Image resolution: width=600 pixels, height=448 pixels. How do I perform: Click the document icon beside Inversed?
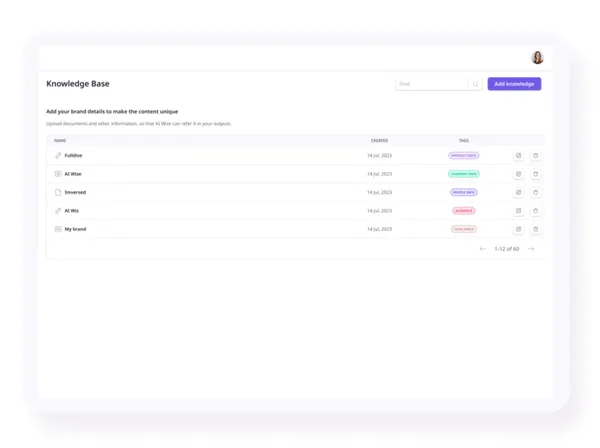coord(58,192)
